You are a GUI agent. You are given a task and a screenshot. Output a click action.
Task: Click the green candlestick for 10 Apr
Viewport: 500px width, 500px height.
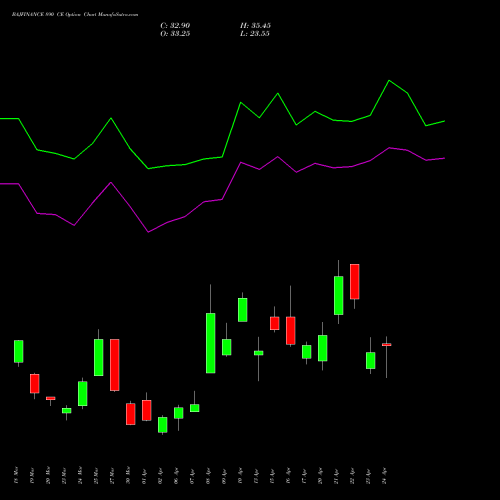click(x=242, y=310)
